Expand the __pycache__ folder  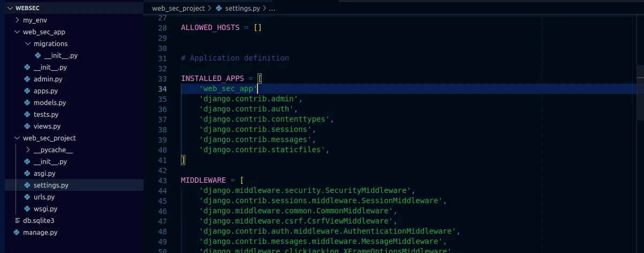27,150
